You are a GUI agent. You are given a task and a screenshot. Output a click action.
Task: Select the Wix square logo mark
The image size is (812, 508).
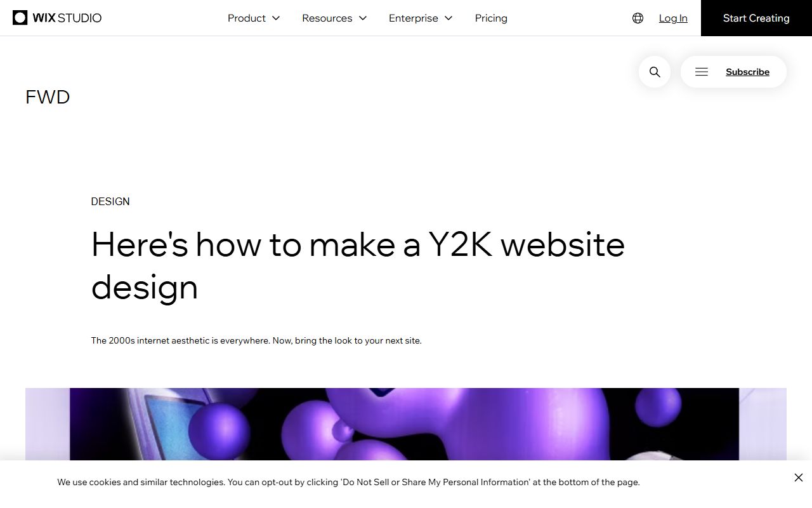pos(20,18)
